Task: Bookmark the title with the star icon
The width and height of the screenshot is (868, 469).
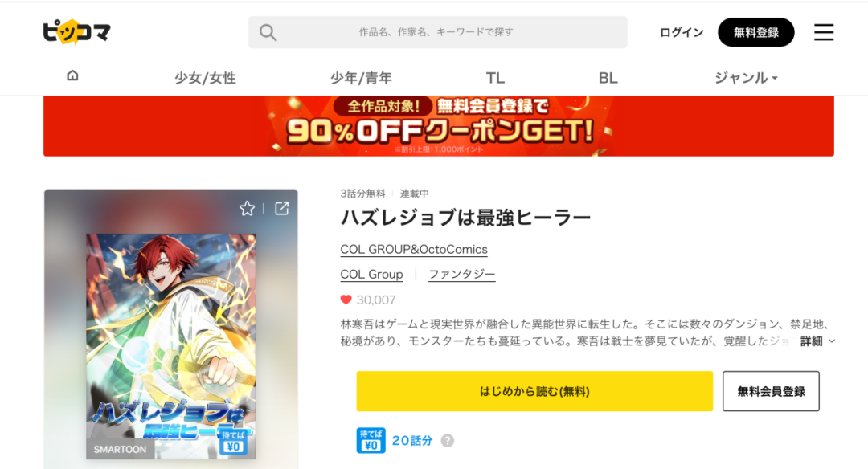Action: (x=247, y=209)
